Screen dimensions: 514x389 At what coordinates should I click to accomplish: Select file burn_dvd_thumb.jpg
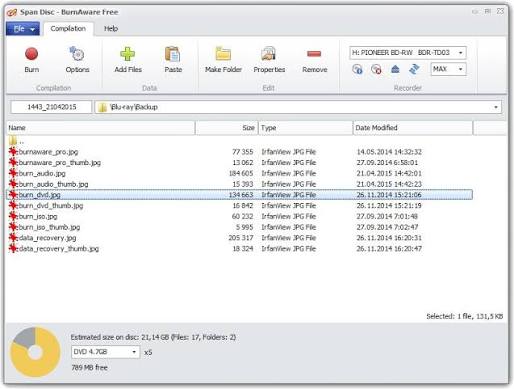tap(51, 206)
